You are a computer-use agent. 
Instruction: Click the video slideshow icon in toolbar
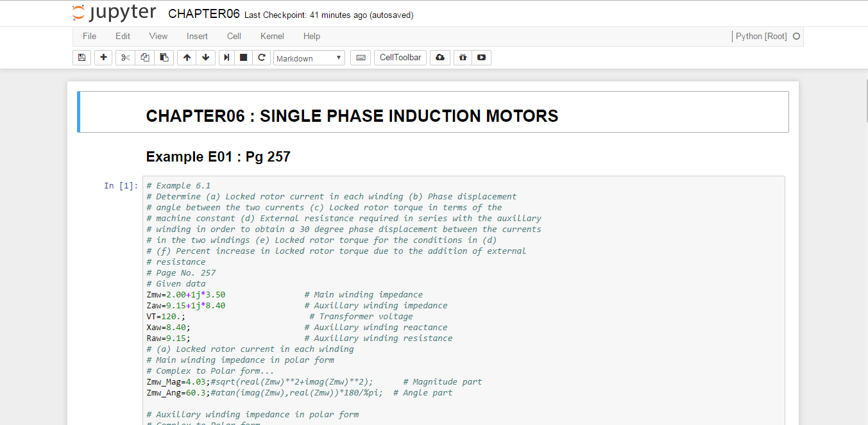pos(481,58)
